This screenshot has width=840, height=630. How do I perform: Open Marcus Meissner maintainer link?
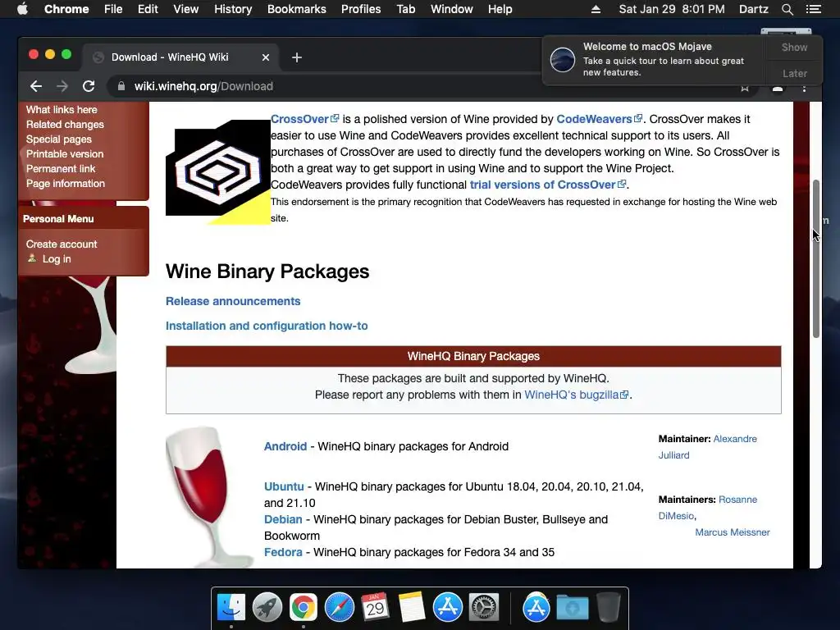[x=733, y=532]
